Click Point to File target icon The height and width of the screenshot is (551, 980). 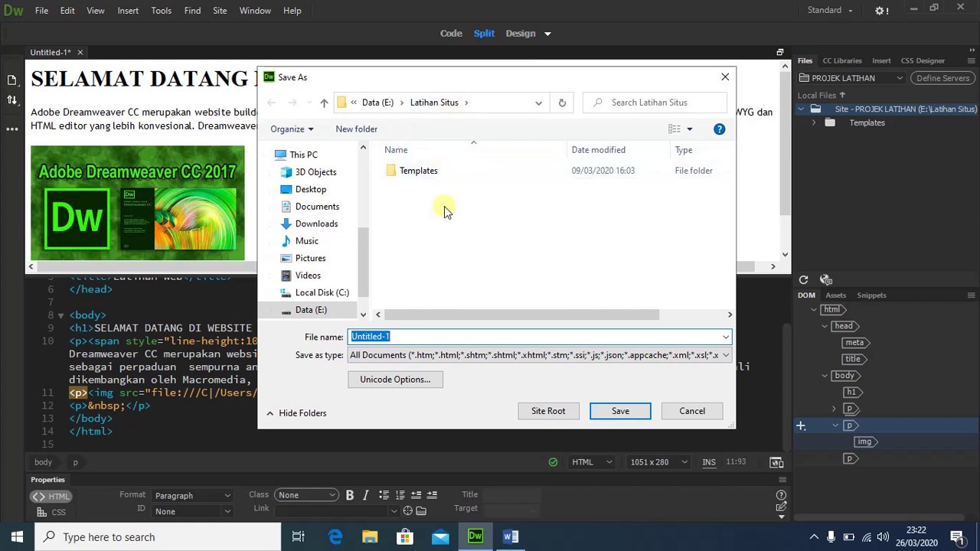click(x=407, y=510)
